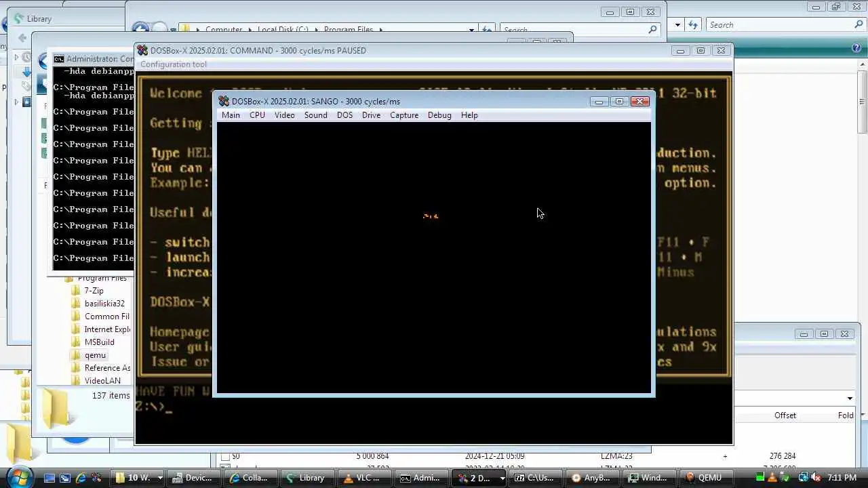Switch to VLC taskbar button
Image resolution: width=868 pixels, height=488 pixels.
pyautogui.click(x=365, y=478)
